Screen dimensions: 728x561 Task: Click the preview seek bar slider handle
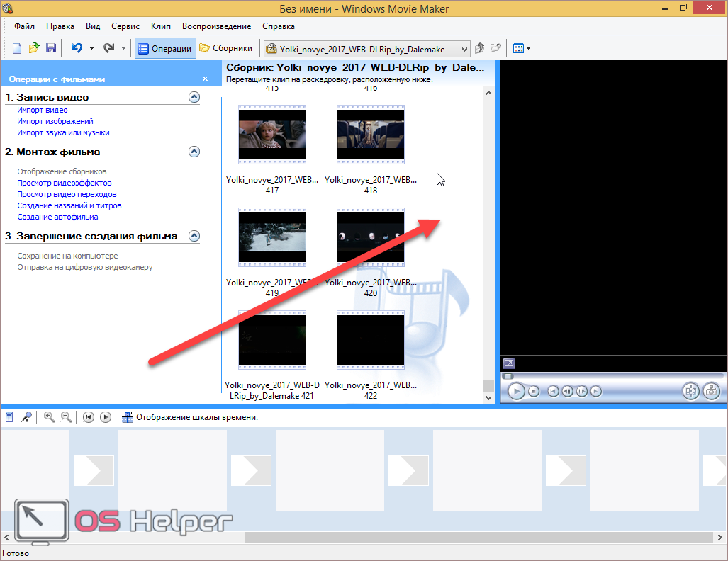508,376
